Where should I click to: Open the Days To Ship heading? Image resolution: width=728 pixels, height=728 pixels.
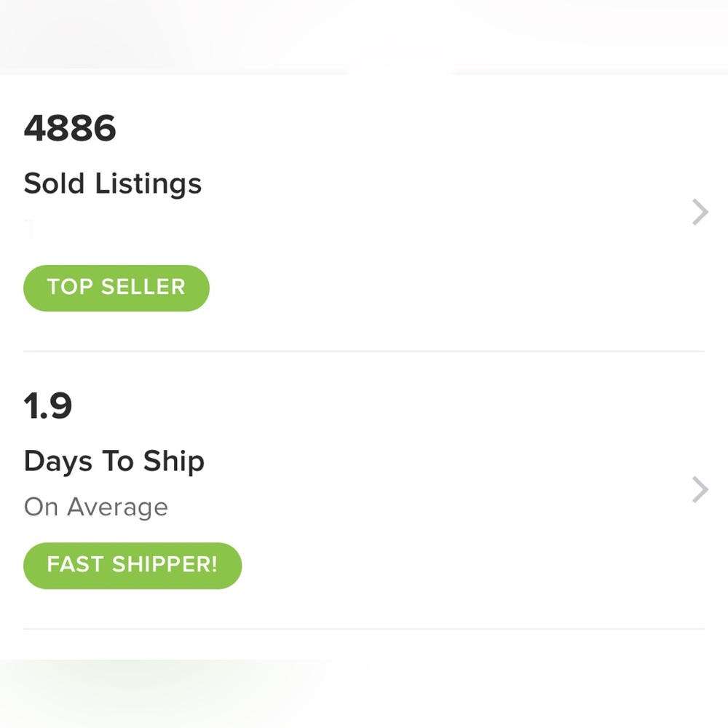(x=114, y=462)
